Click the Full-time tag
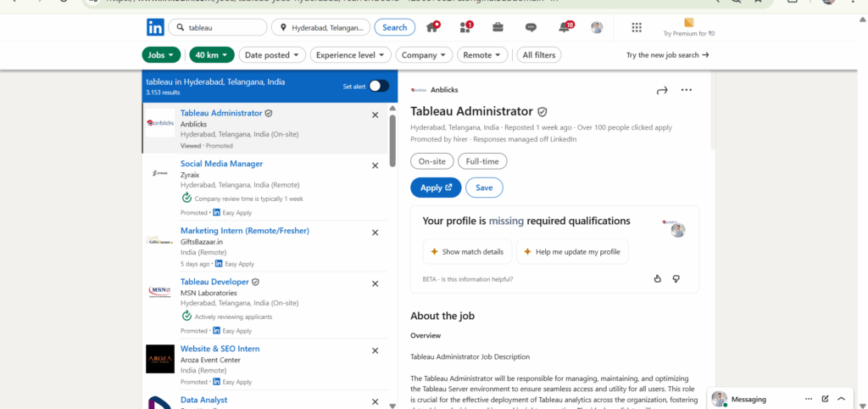Viewport: 868px width, 409px height. point(482,161)
